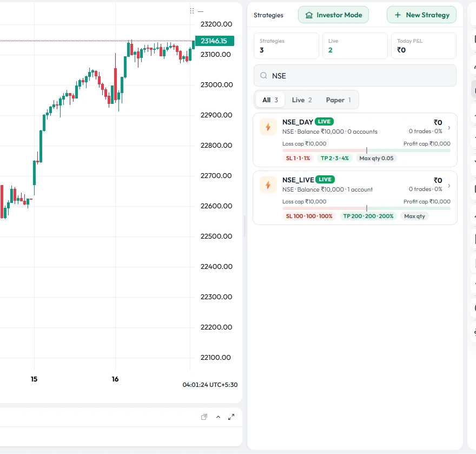This screenshot has height=454, width=476.
Task: Click date label 15 on the time axis
Action: point(34,379)
